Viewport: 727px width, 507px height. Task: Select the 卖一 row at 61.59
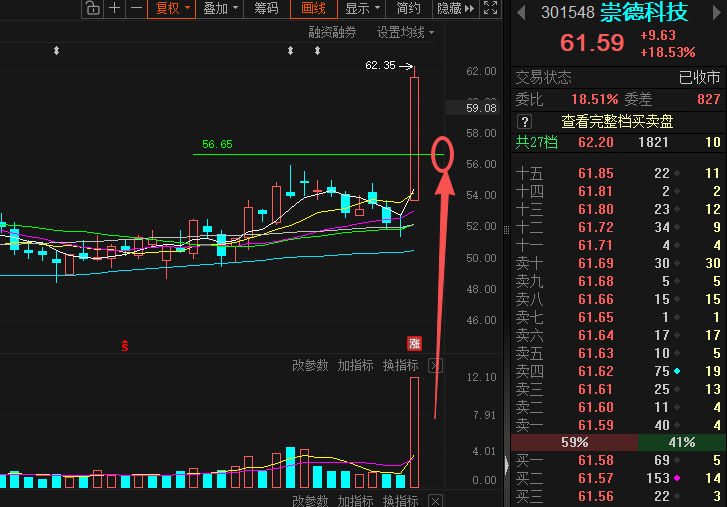(x=618, y=425)
